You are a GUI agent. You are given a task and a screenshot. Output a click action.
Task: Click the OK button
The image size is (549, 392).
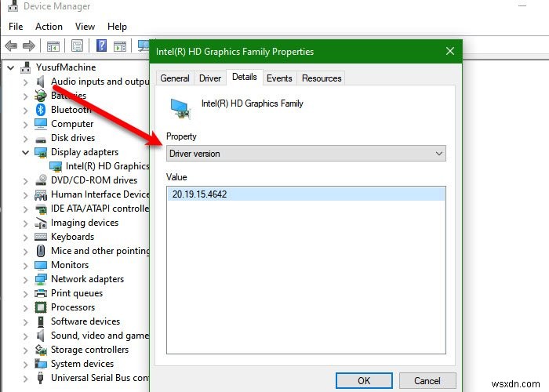point(364,380)
